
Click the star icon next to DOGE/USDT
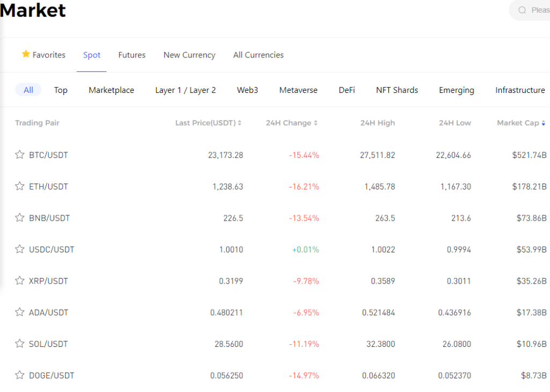[20, 375]
